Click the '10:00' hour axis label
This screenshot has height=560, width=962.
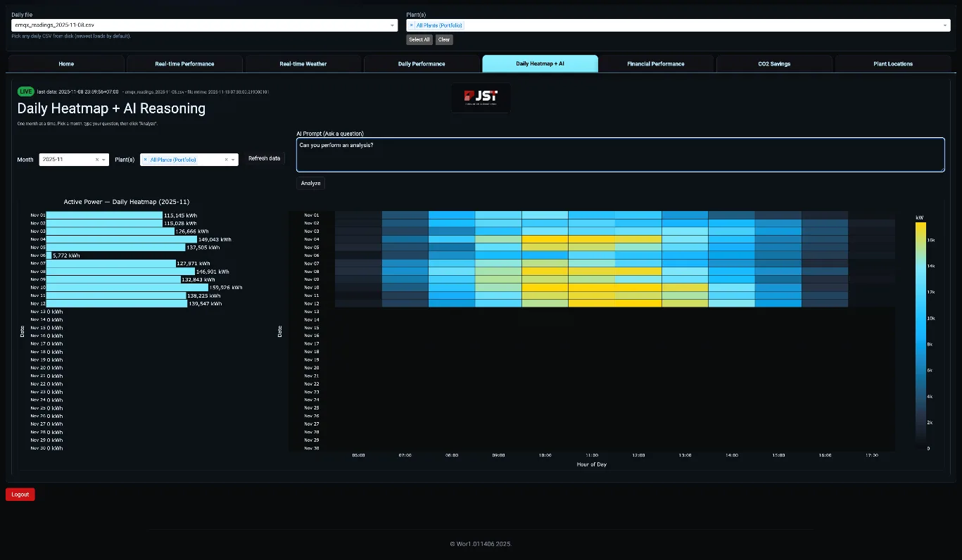point(545,455)
